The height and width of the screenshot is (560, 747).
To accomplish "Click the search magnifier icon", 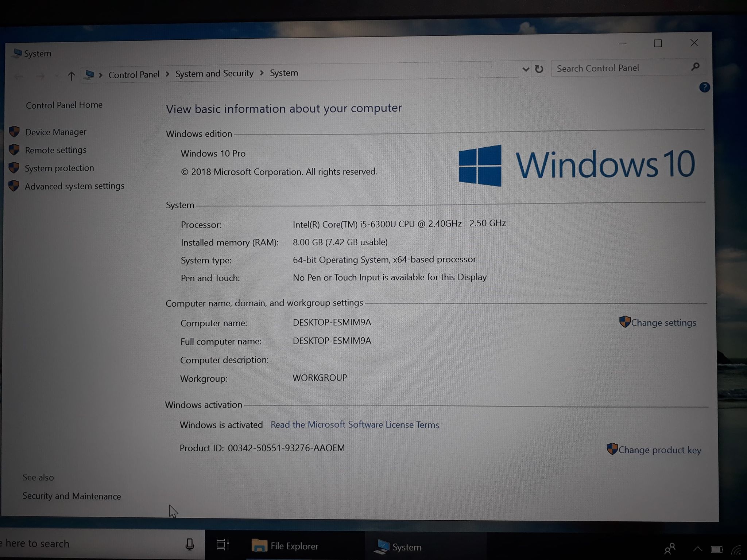I will tap(695, 67).
